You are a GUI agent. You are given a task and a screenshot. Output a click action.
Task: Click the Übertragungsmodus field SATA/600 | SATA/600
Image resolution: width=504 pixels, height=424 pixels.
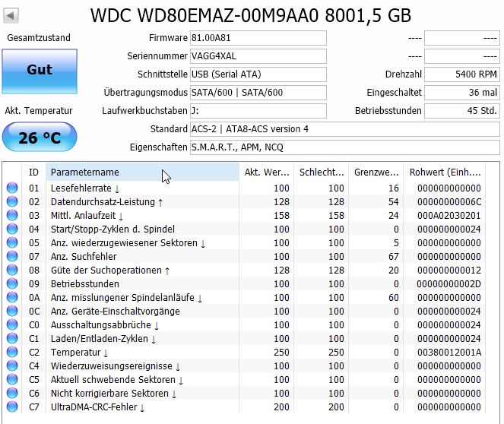258,93
